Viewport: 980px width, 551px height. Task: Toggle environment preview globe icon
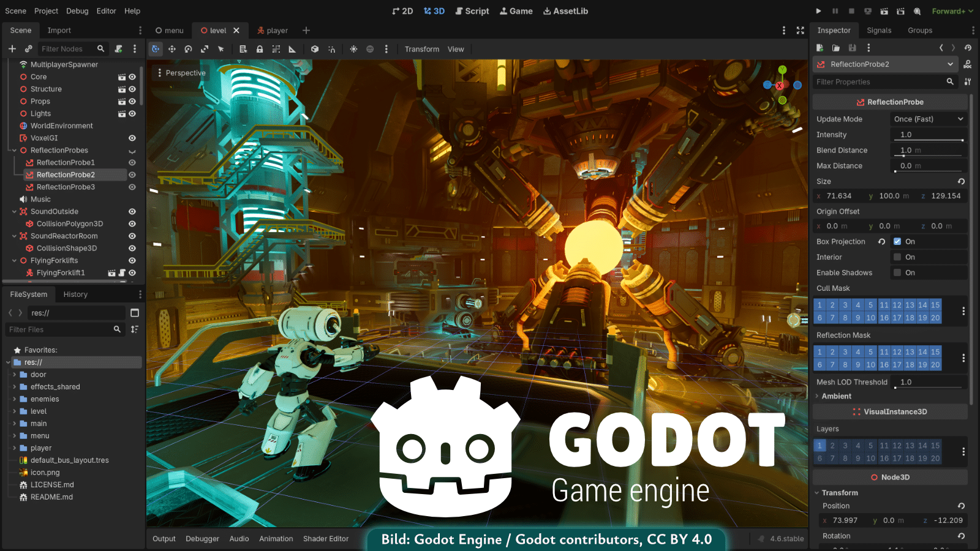370,49
